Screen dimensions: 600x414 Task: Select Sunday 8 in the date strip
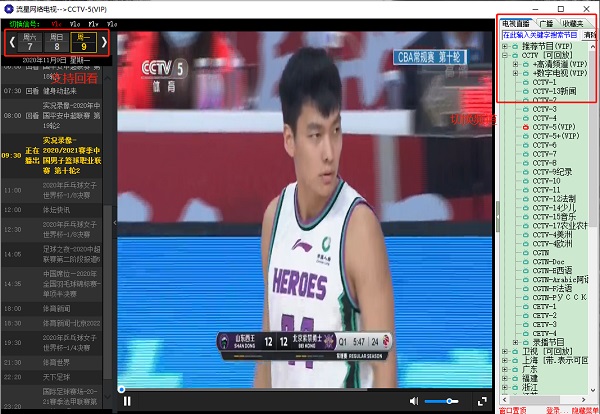click(x=58, y=43)
